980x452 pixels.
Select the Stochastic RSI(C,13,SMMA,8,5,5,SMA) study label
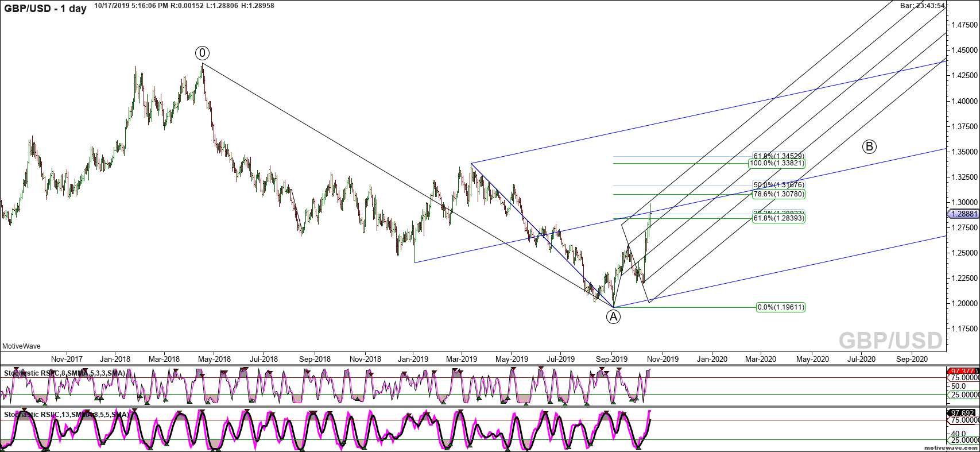click(x=66, y=414)
